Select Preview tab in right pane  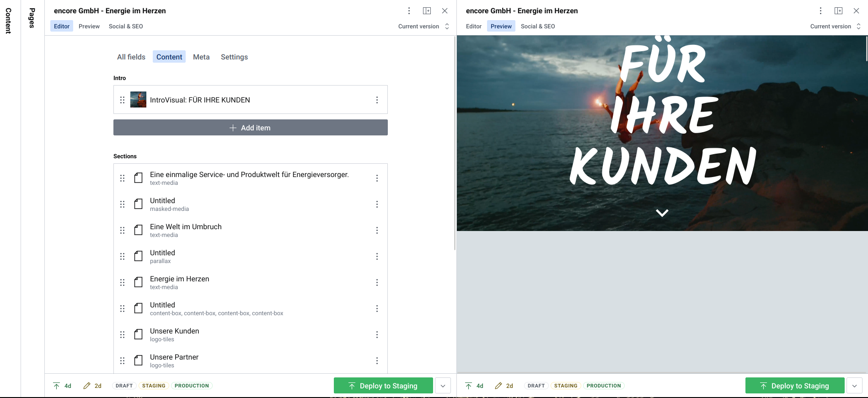click(x=501, y=26)
